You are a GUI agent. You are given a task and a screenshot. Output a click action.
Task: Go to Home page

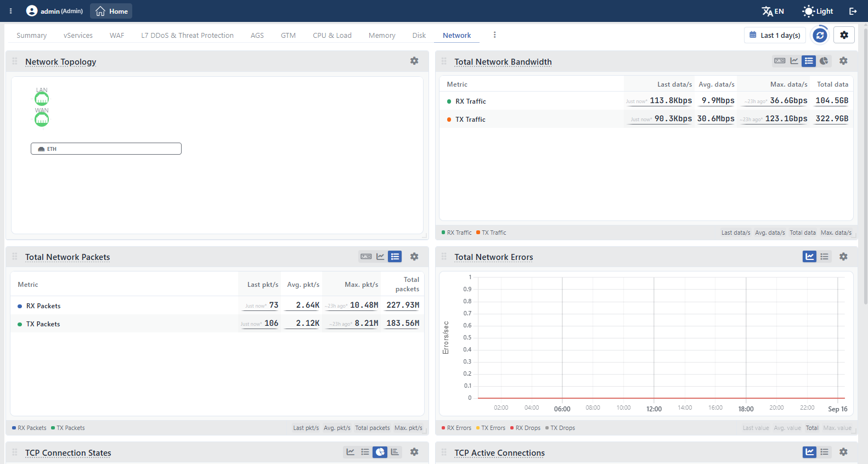click(111, 11)
